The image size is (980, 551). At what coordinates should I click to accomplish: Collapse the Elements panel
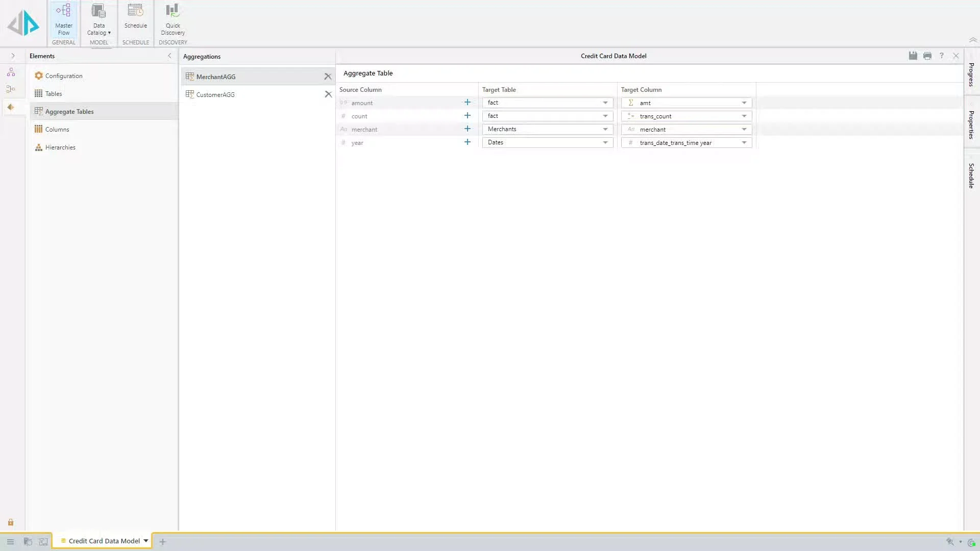click(169, 56)
